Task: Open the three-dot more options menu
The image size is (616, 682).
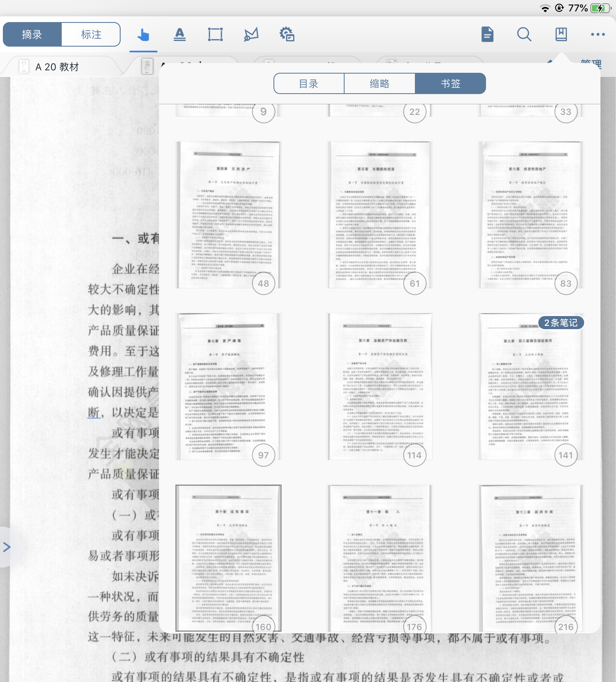Action: 598,35
